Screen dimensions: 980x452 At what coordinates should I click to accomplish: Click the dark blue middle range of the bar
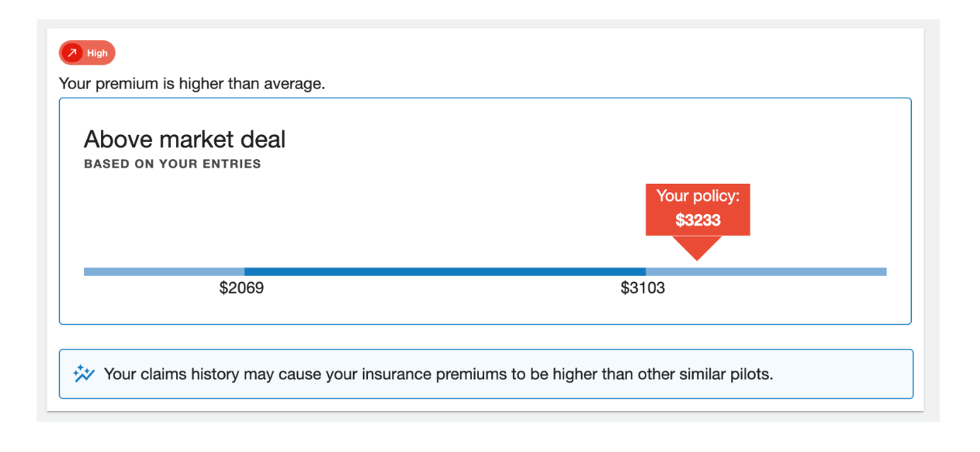click(x=445, y=271)
